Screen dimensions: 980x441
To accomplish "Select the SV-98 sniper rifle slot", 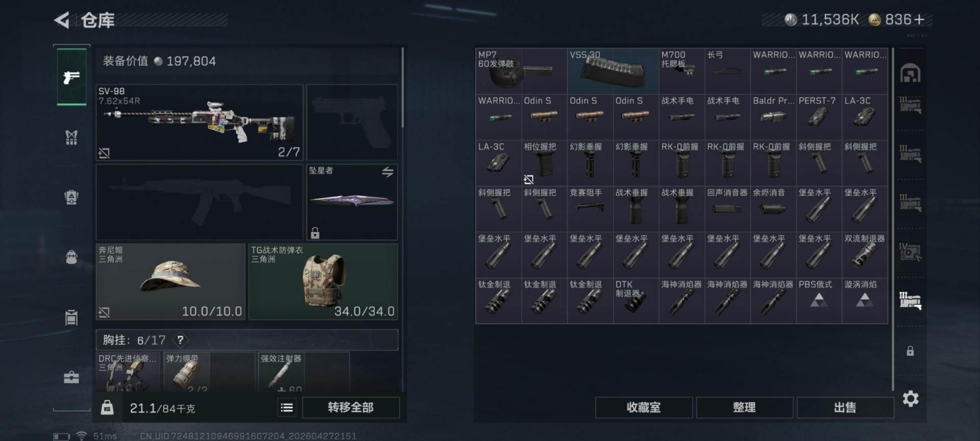I will pos(200,122).
